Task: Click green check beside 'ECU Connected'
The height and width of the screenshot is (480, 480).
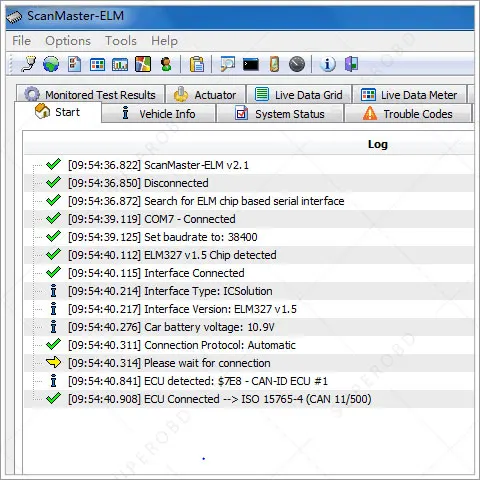Action: 53,398
